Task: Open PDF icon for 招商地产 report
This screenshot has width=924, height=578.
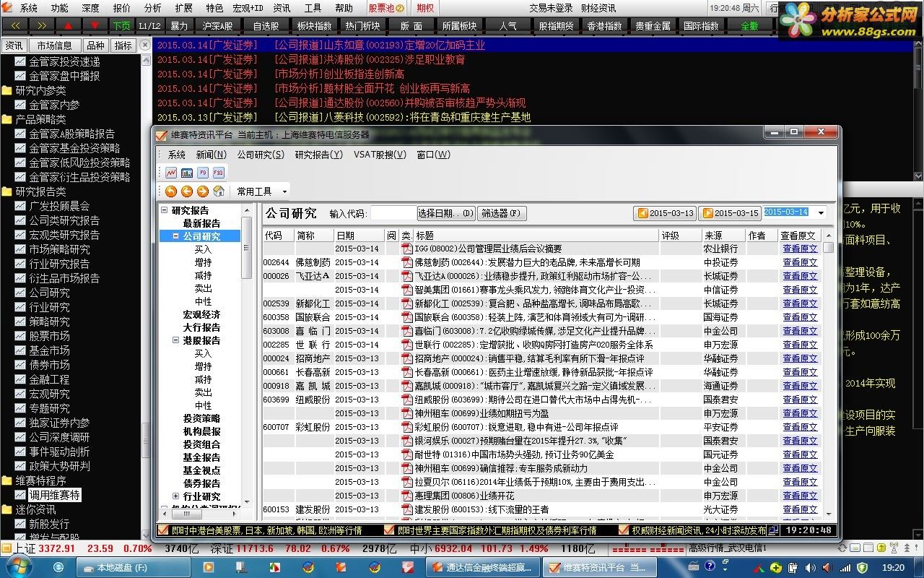Action: (x=407, y=358)
